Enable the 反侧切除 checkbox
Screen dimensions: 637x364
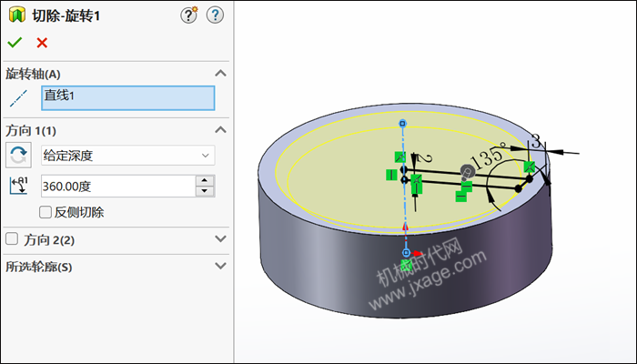point(45,212)
